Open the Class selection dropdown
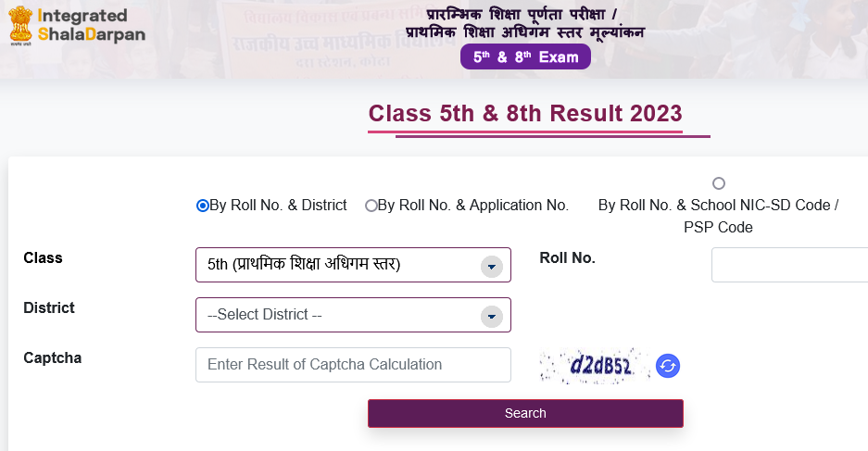 pyautogui.click(x=353, y=265)
